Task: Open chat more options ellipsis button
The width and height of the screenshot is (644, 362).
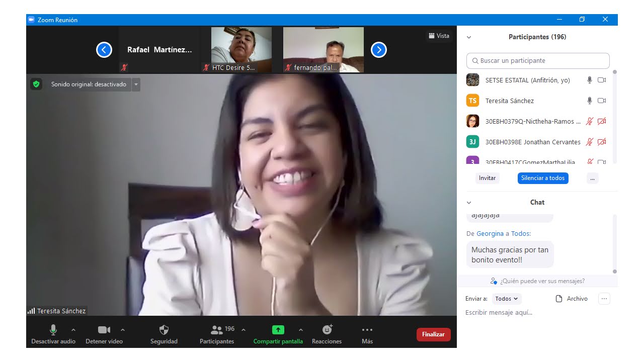Action: pyautogui.click(x=604, y=299)
